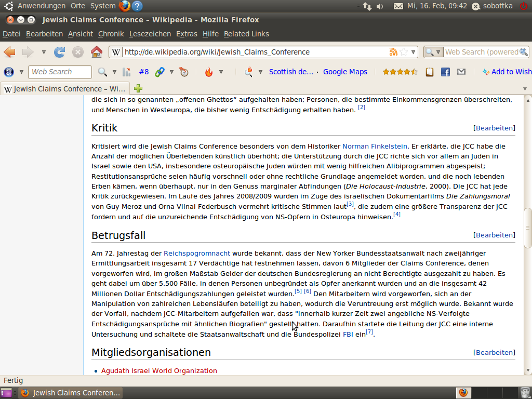The image size is (532, 399).
Task: Open a new tab with green plus
Action: click(138, 88)
